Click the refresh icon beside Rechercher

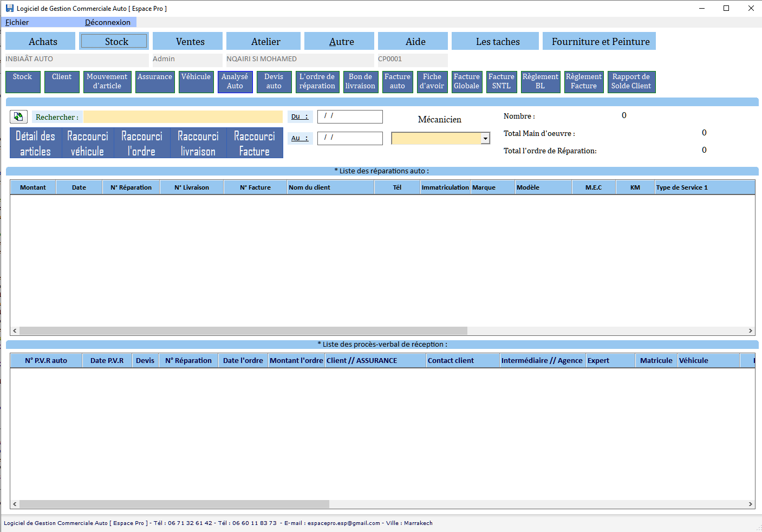tap(18, 116)
